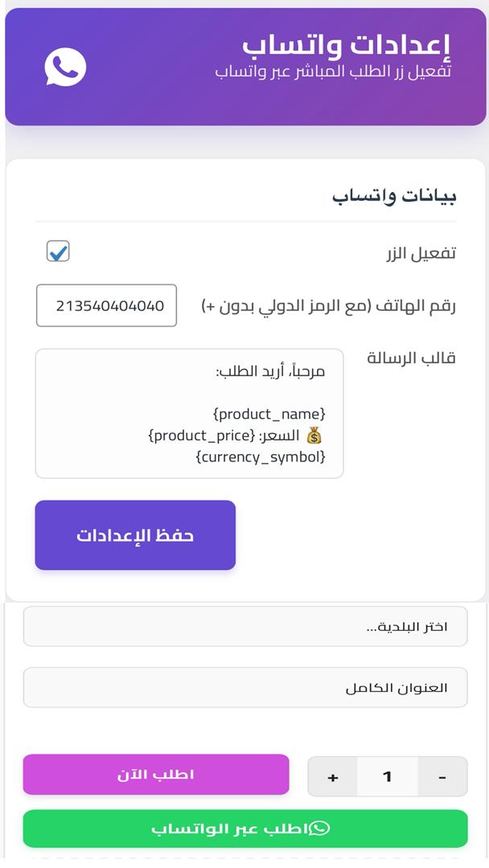Viewport: 489px width, 868px height.
Task: Increase quantity using the plus stepper
Action: tap(332, 776)
